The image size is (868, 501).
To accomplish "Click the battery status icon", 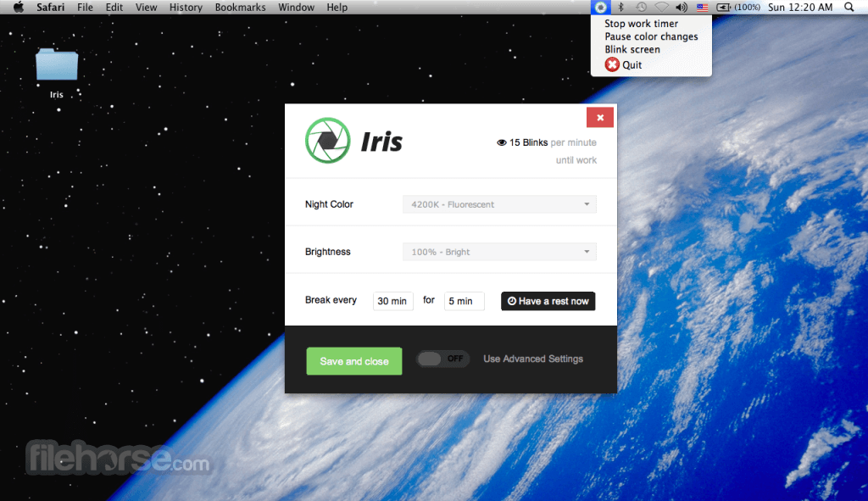I will 724,7.
